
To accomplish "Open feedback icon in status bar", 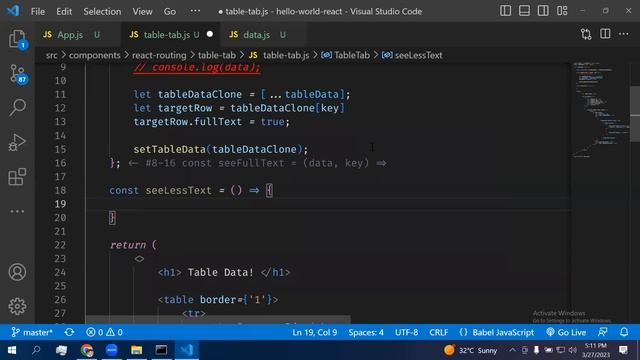I will [603, 332].
